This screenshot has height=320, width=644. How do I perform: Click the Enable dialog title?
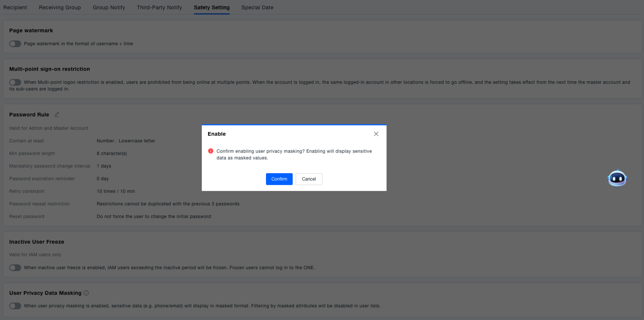click(217, 134)
